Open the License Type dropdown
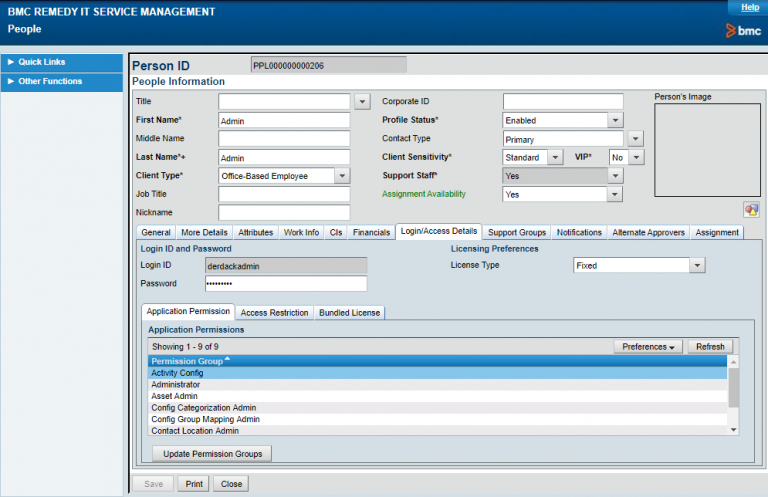 697,266
